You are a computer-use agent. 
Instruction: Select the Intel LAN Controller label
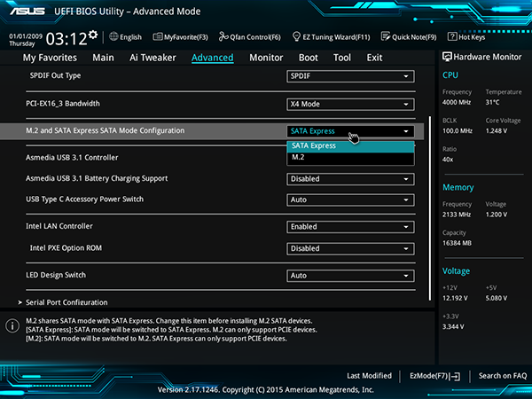point(59,226)
